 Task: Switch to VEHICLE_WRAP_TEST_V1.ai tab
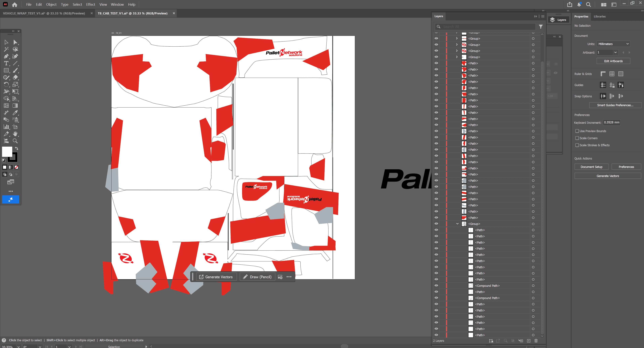[44, 13]
